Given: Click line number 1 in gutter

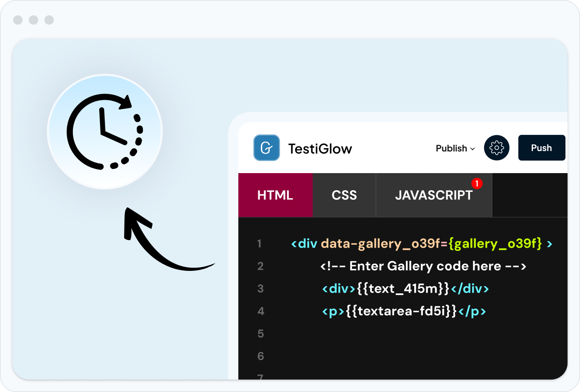Looking at the screenshot, I should pos(259,243).
